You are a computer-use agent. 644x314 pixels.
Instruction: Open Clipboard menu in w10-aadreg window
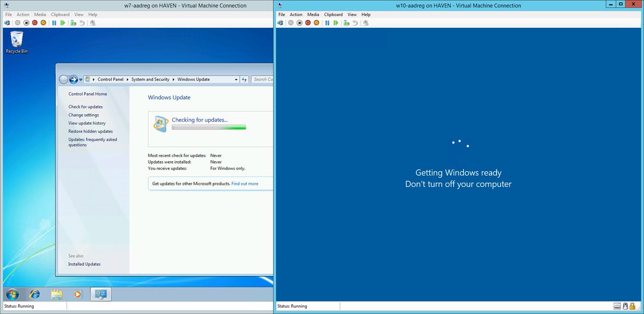[333, 14]
